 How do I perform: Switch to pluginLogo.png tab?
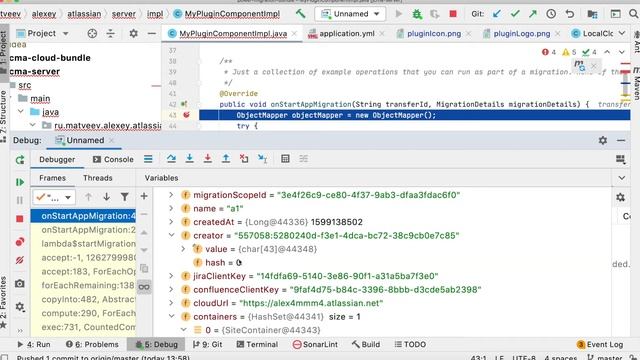tap(521, 33)
